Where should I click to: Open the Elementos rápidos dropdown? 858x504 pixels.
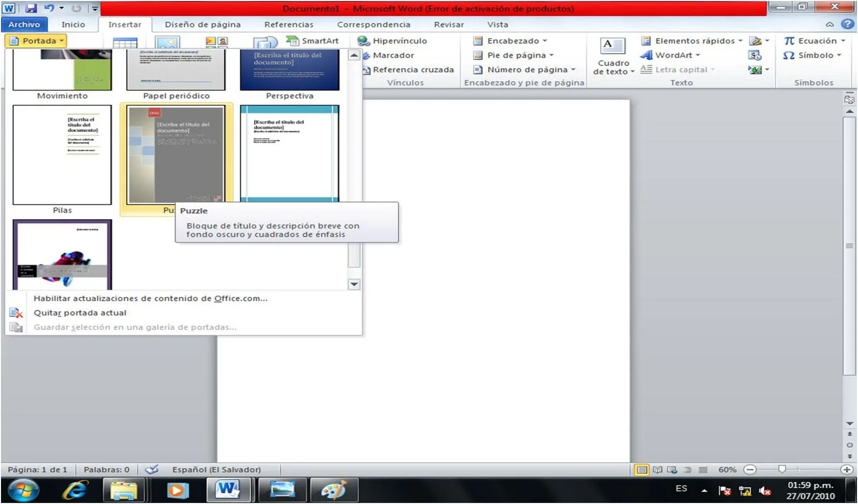(692, 41)
